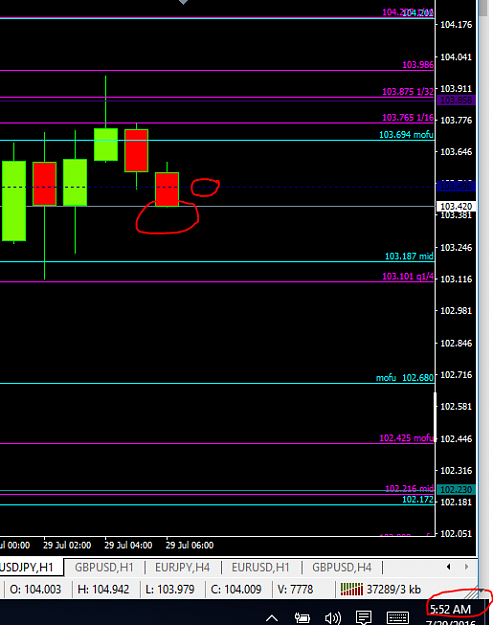Open the EURJPY,H4 chart tab

point(183,567)
